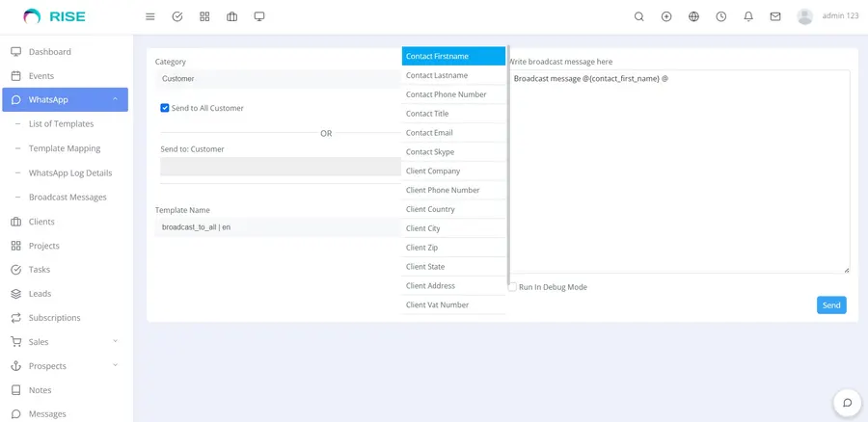Image resolution: width=868 pixels, height=422 pixels.
Task: Click Tasks check icon in sidebar
Action: tap(16, 270)
